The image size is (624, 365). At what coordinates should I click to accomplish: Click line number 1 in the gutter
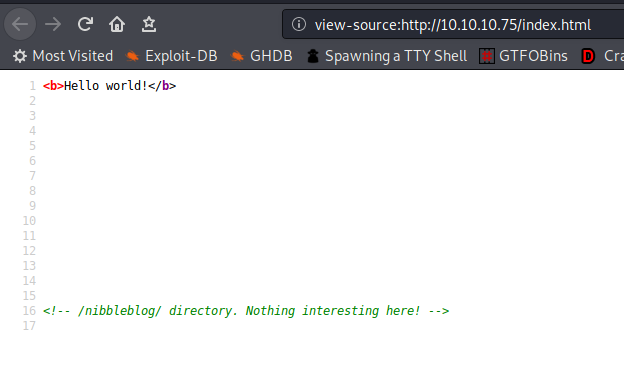pyautogui.click(x=33, y=86)
